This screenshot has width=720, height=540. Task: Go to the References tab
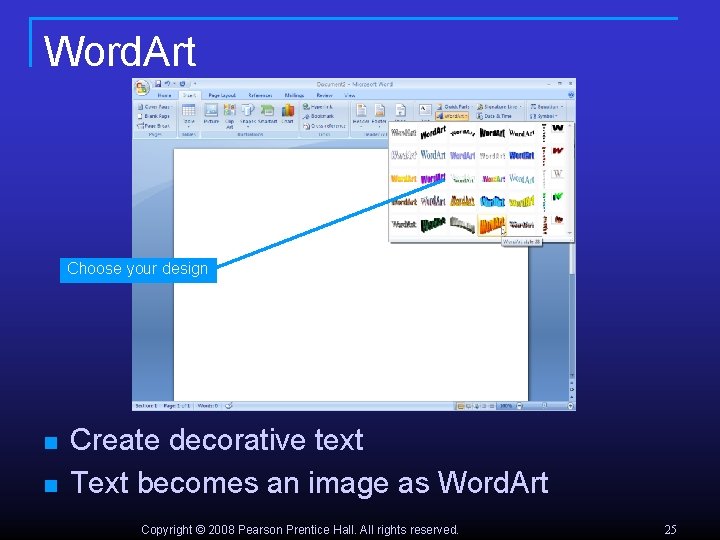point(260,96)
